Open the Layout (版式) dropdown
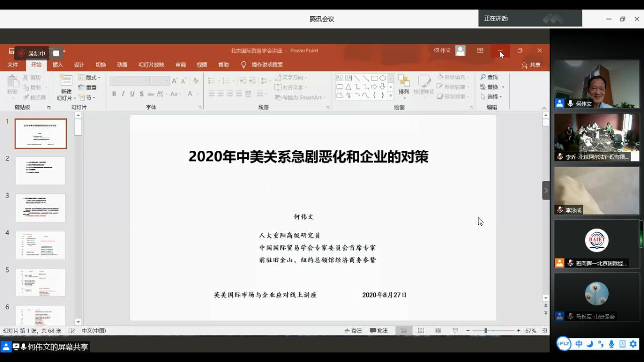Screen dimensions: 644x362 [90, 77]
